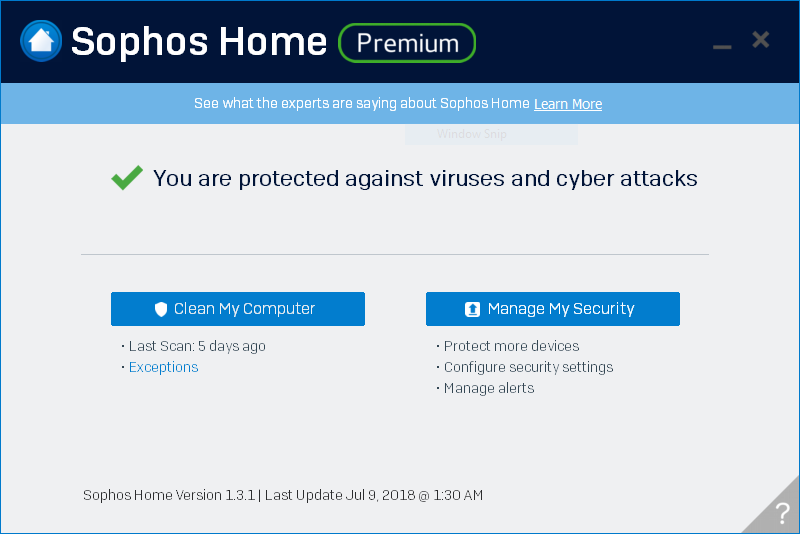This screenshot has height=534, width=800.
Task: Click the shield icon on Clean My Computer
Action: point(161,309)
